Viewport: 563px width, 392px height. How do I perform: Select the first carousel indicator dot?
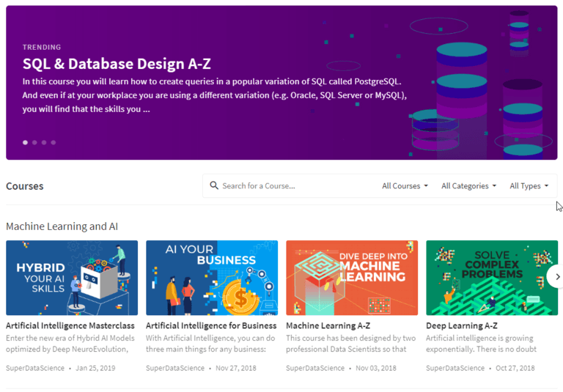25,142
